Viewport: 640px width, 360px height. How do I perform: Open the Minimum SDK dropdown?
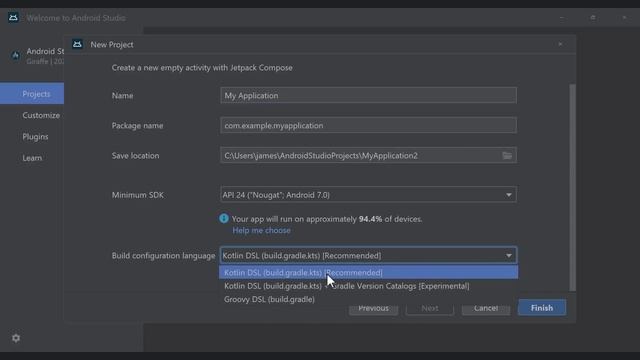click(368, 195)
